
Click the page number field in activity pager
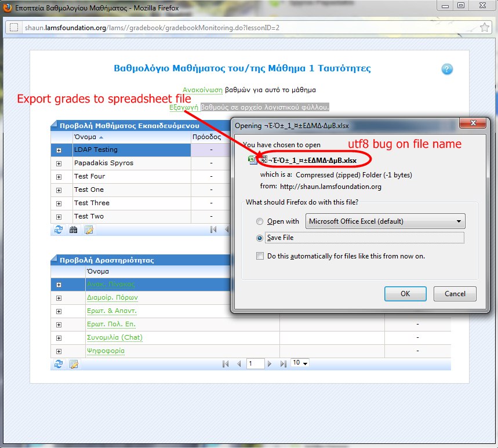pyautogui.click(x=255, y=364)
